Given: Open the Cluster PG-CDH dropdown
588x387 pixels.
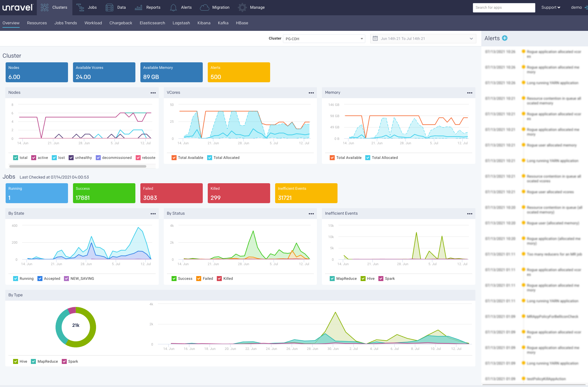Looking at the screenshot, I should [x=324, y=39].
